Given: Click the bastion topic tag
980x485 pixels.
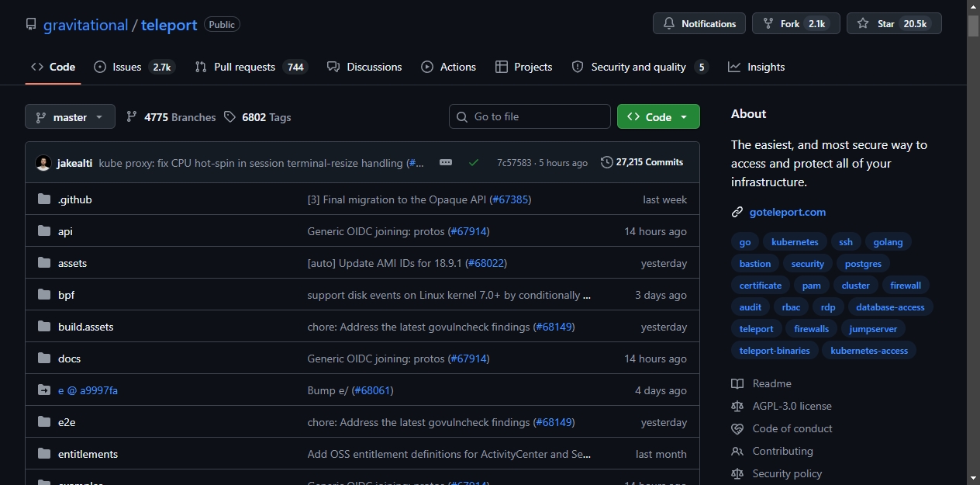Looking at the screenshot, I should 755,264.
